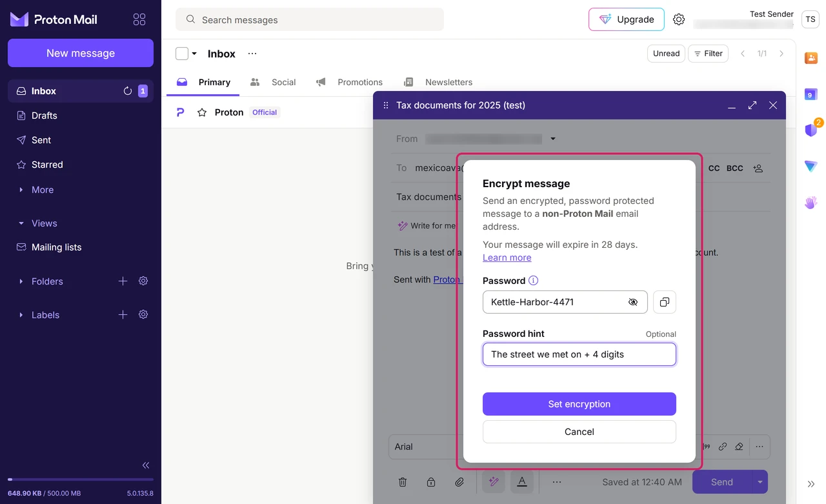Viewport: 826px width, 504px height.
Task: Add a new folder with plus icon
Action: (x=123, y=281)
